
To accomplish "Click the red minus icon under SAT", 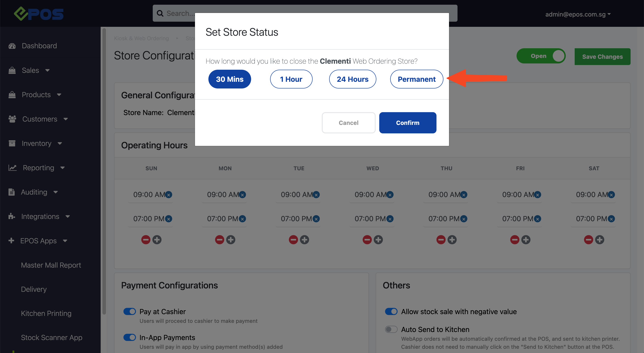I will point(589,240).
